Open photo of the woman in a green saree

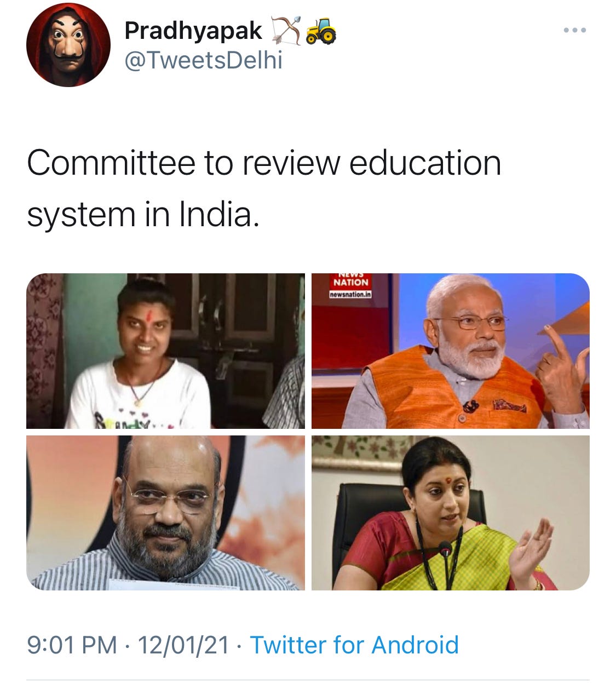451,513
